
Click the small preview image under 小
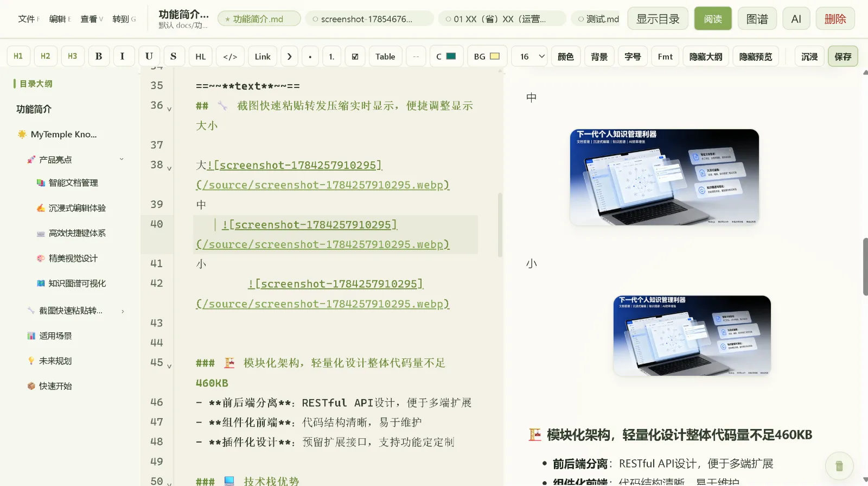(692, 336)
